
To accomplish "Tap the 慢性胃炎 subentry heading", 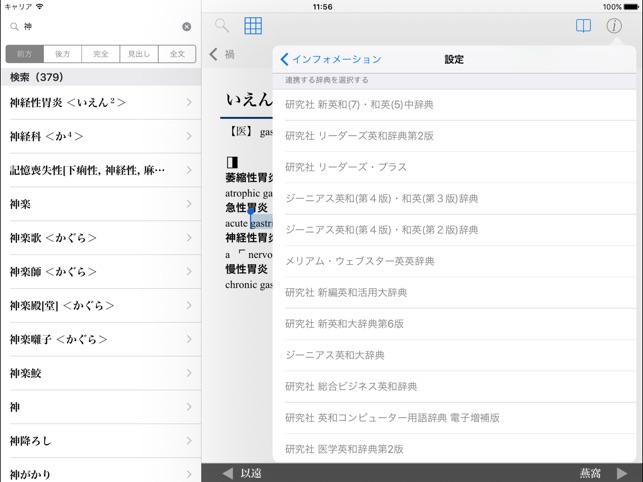I will (246, 269).
